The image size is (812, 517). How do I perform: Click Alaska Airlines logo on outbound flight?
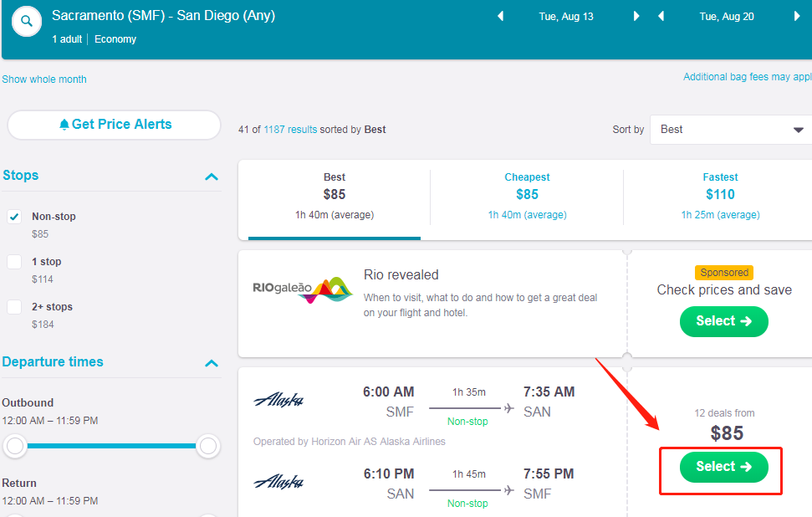pos(278,400)
